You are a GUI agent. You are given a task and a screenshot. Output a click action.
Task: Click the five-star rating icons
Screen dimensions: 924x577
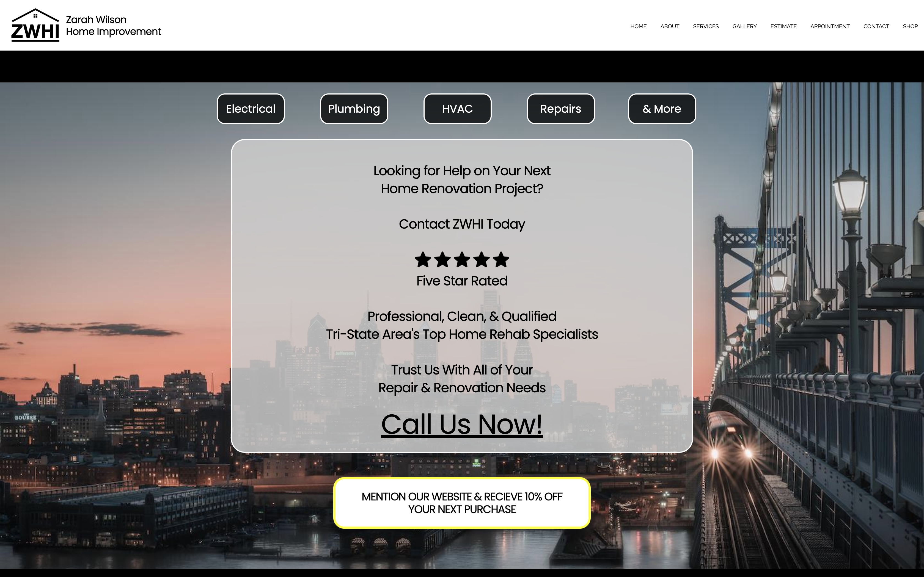pos(462,259)
